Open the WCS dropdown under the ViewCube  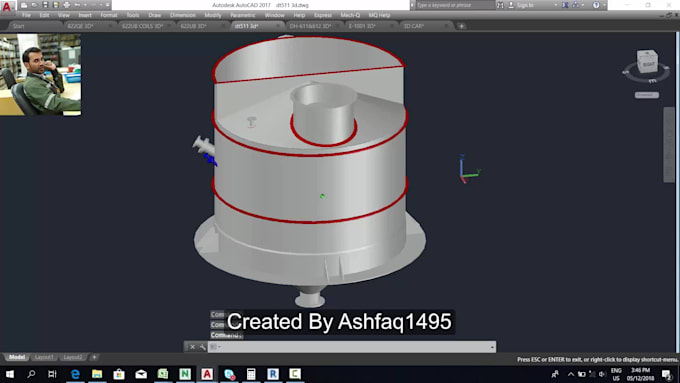pos(647,95)
